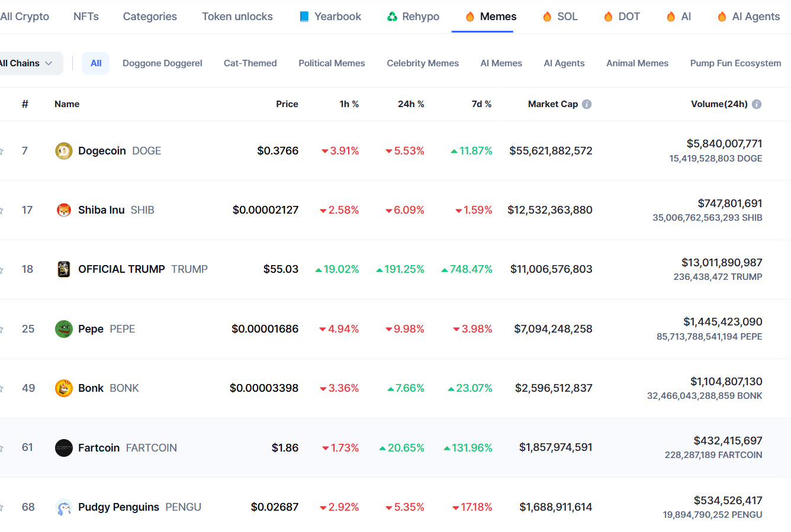Click the Pudgy Penguins coin logo
The height and width of the screenshot is (532, 791).
tap(64, 507)
